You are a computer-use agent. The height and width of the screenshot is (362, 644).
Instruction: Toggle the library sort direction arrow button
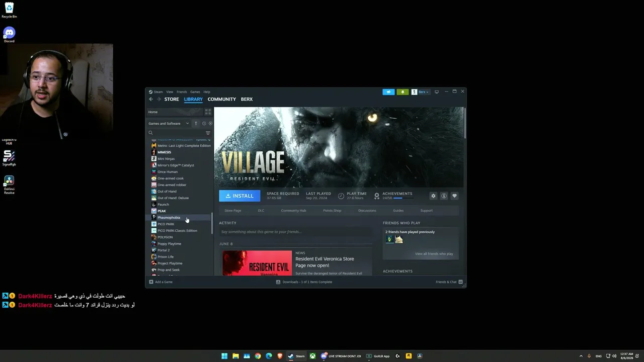point(196,123)
